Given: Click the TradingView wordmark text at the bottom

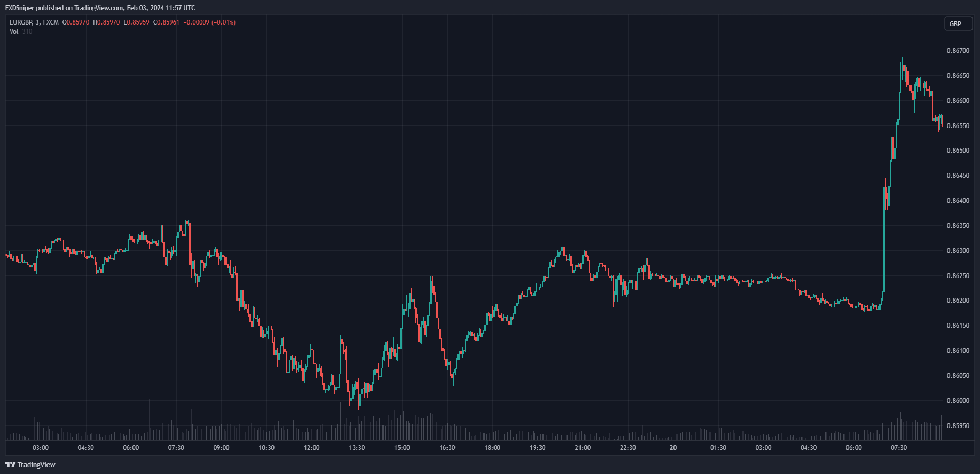Looking at the screenshot, I should point(36,464).
